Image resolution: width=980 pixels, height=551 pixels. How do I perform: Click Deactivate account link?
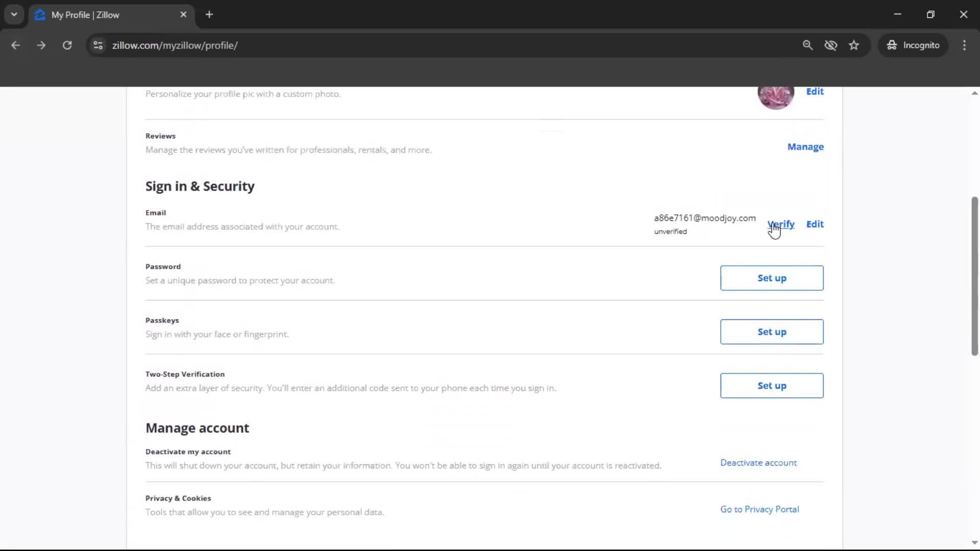[758, 463]
